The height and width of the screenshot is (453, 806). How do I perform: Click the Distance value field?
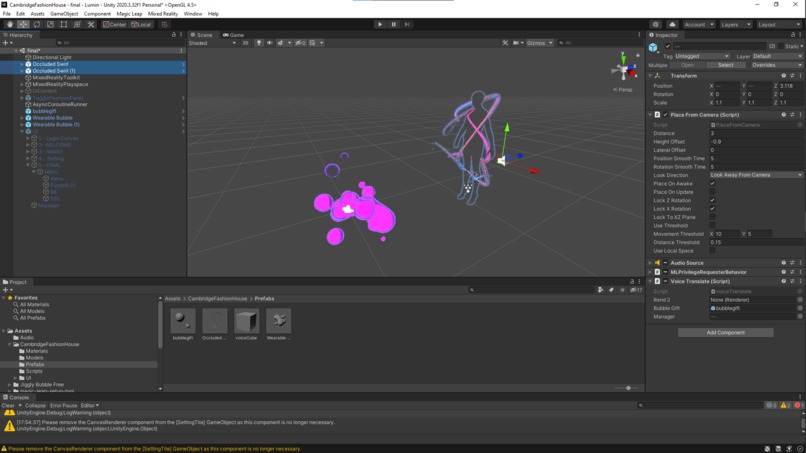(x=756, y=133)
